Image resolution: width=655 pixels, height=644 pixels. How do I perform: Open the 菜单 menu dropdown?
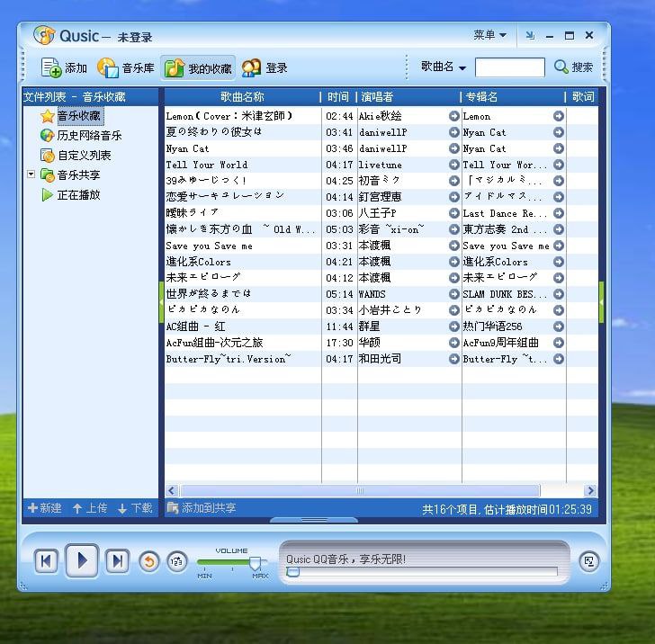(489, 35)
